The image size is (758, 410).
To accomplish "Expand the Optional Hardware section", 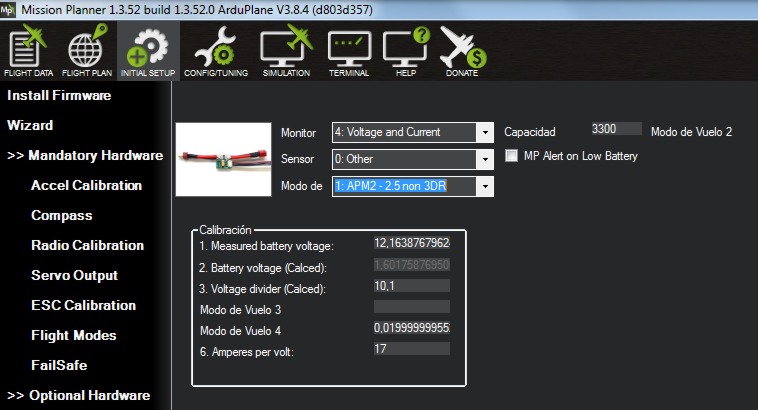I will (79, 395).
